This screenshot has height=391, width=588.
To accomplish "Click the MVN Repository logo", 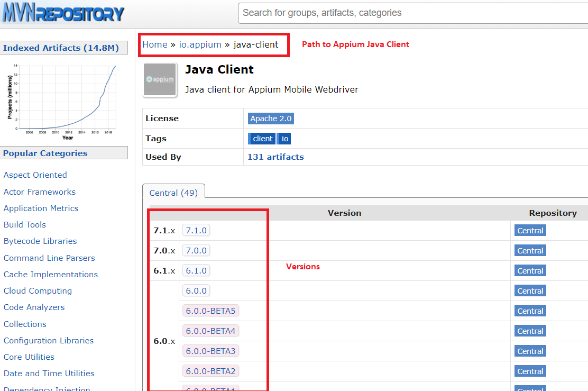I will (63, 12).
